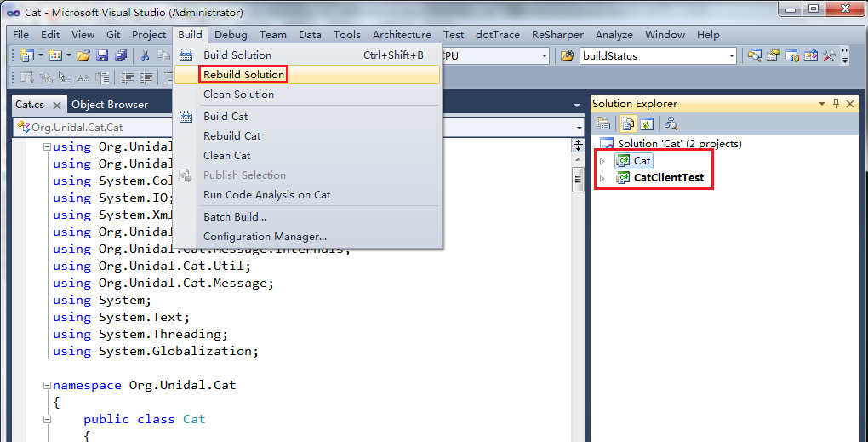Open the dotTrace menu
This screenshot has width=868, height=442.
(498, 34)
